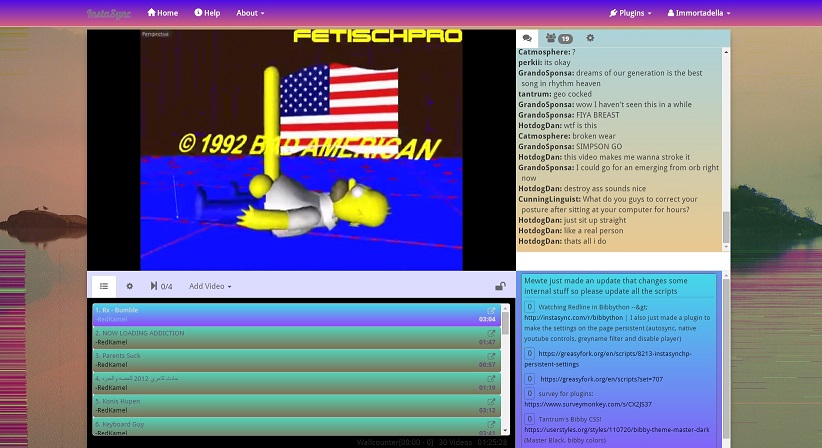Select Konis Hupen playlist video
This screenshot has height=448, width=822.
coord(297,406)
